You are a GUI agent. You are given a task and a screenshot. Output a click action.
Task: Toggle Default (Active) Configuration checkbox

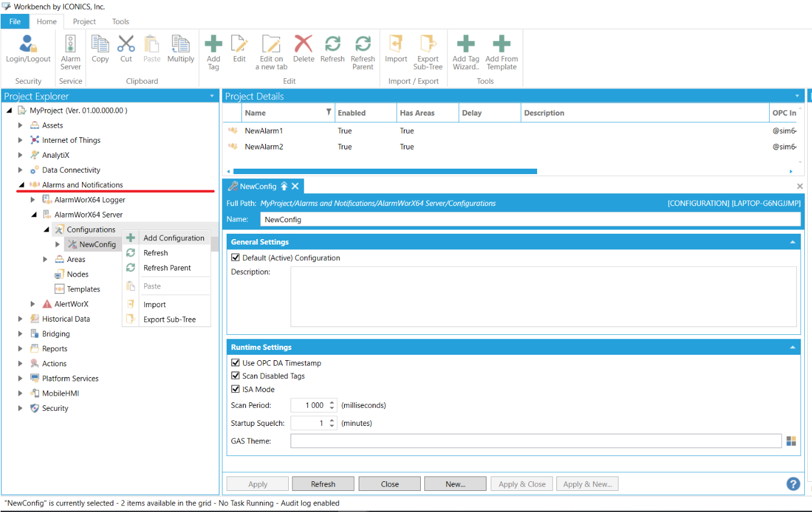[x=236, y=258]
